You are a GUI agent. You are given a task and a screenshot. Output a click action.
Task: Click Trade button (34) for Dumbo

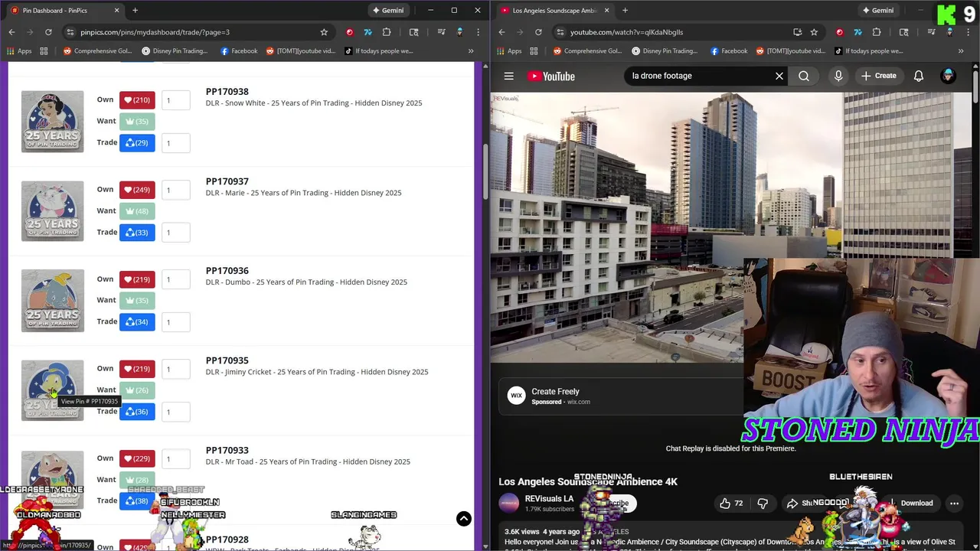(x=137, y=321)
